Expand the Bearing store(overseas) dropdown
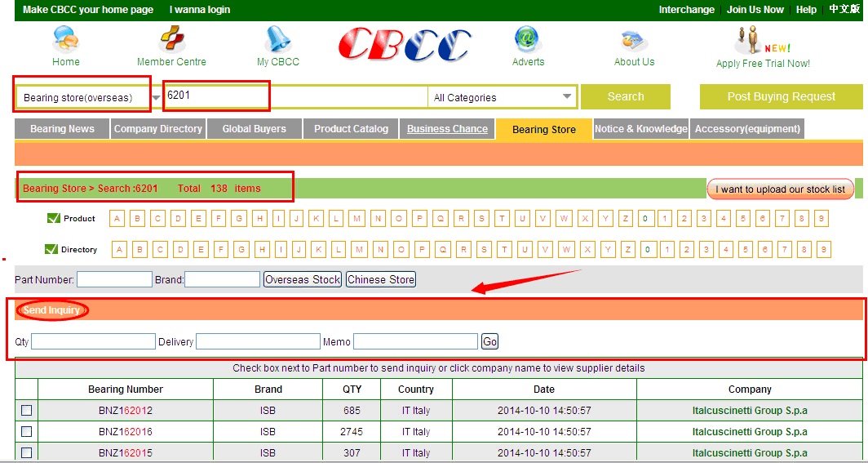 (156, 97)
